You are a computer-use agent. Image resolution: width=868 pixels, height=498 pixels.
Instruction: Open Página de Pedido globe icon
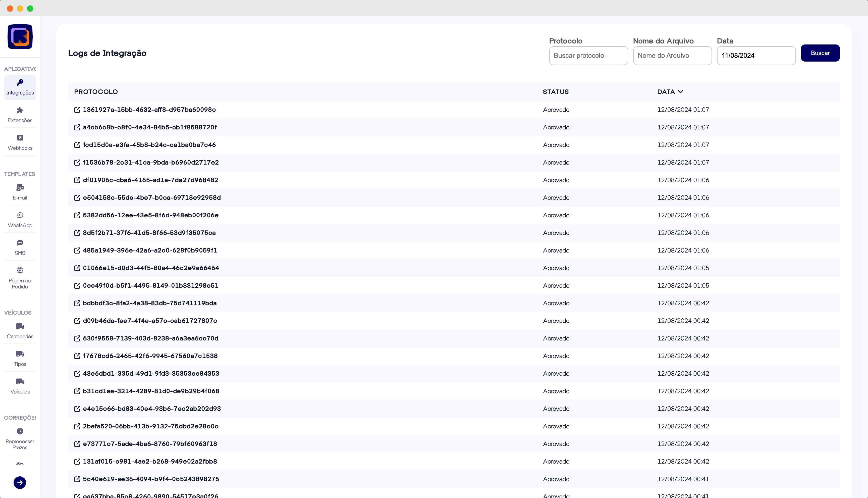20,270
